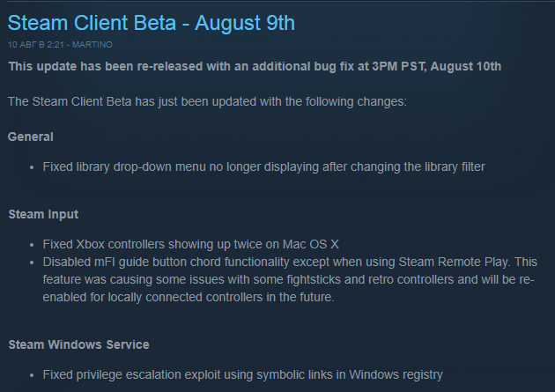Click the Xbox controllers on Mac OS X line
This screenshot has width=555, height=392.
coord(191,245)
